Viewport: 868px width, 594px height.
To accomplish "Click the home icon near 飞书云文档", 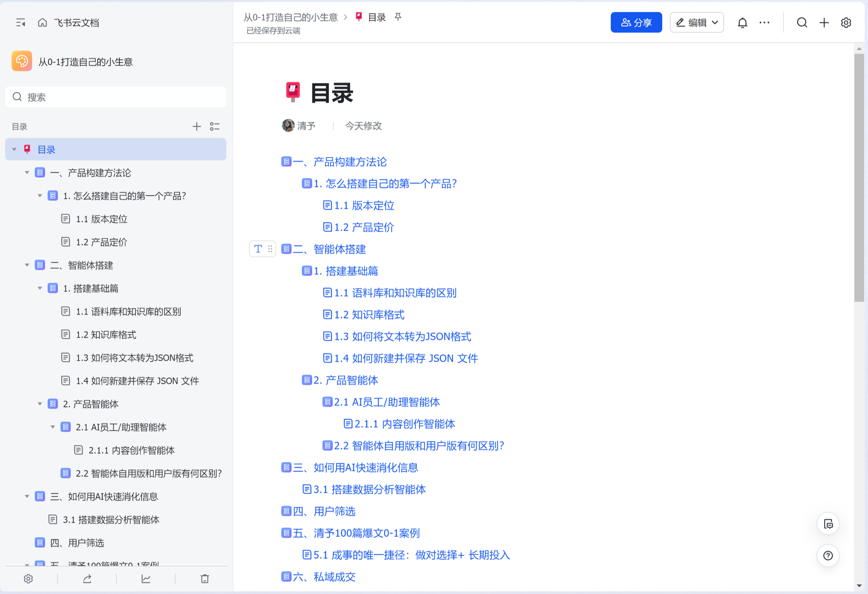I will point(42,23).
